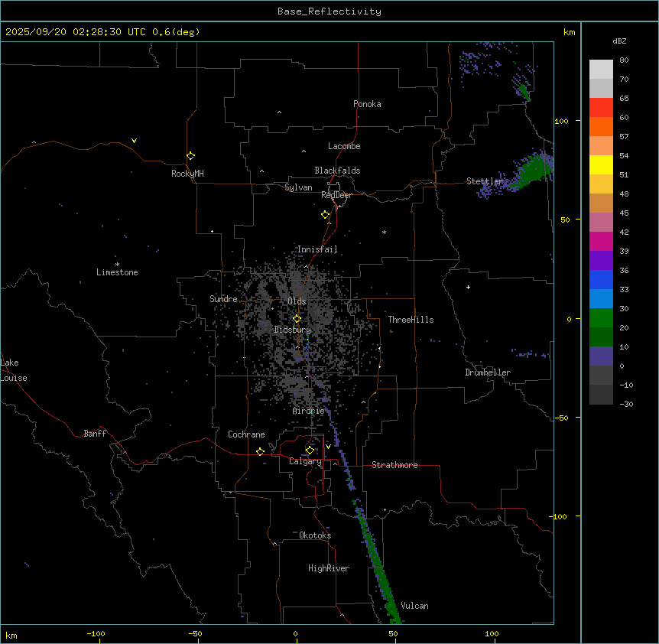The height and width of the screenshot is (644, 659).
Task: Click the Banff town label
Action: pos(95,434)
